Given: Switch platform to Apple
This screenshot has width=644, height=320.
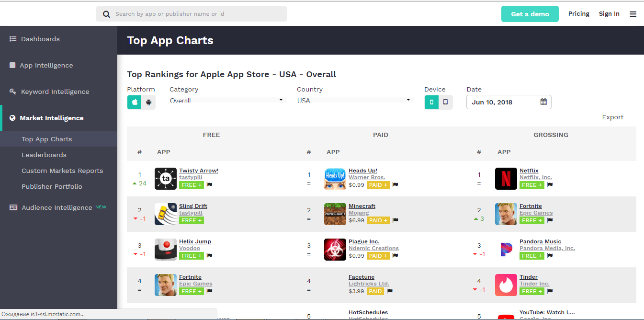Looking at the screenshot, I should coord(135,102).
